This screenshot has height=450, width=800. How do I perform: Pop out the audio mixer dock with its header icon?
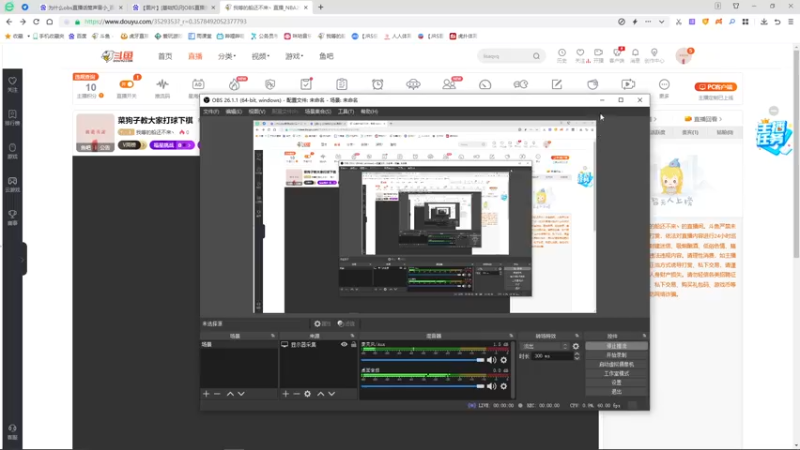point(511,336)
